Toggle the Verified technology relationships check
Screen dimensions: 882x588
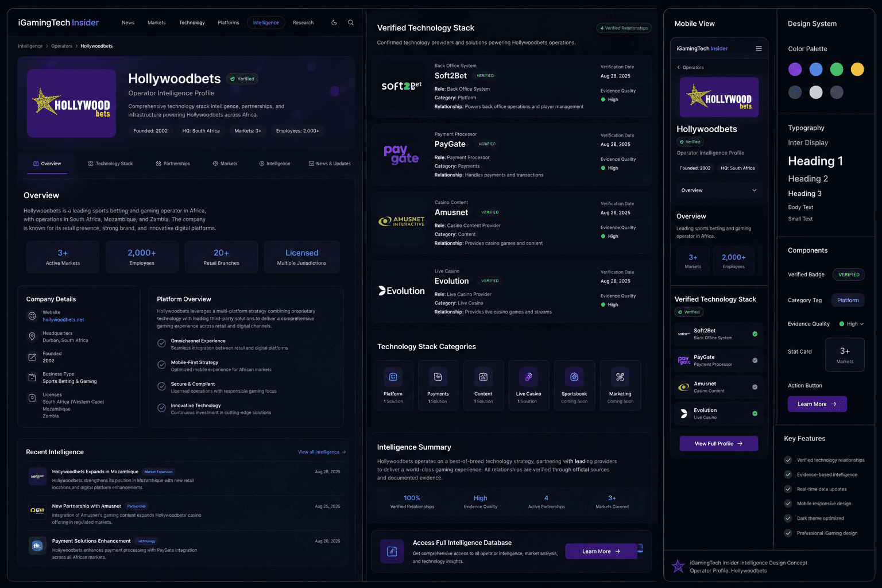tap(788, 460)
